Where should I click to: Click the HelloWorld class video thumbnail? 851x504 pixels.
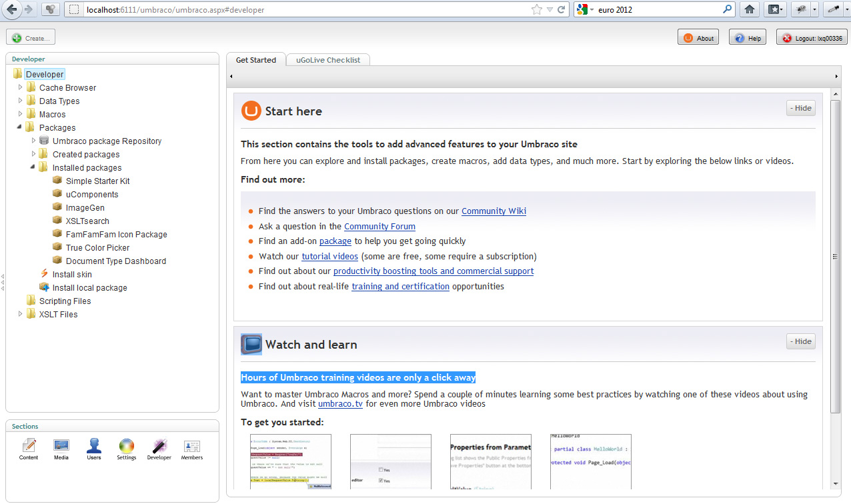[590, 461]
